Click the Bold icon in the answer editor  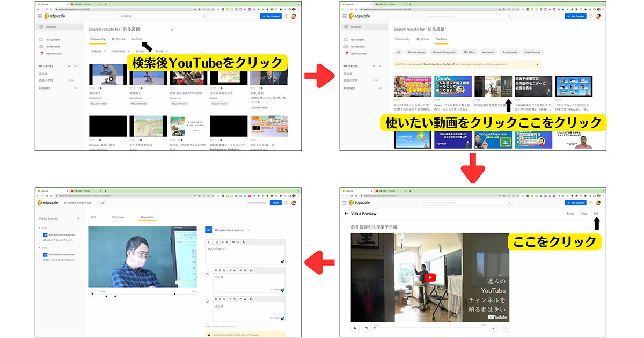tap(216, 271)
